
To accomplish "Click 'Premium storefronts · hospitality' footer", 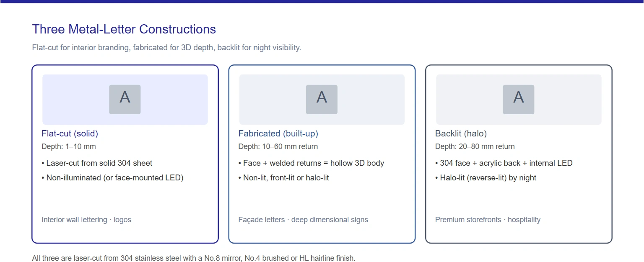I will click(488, 220).
